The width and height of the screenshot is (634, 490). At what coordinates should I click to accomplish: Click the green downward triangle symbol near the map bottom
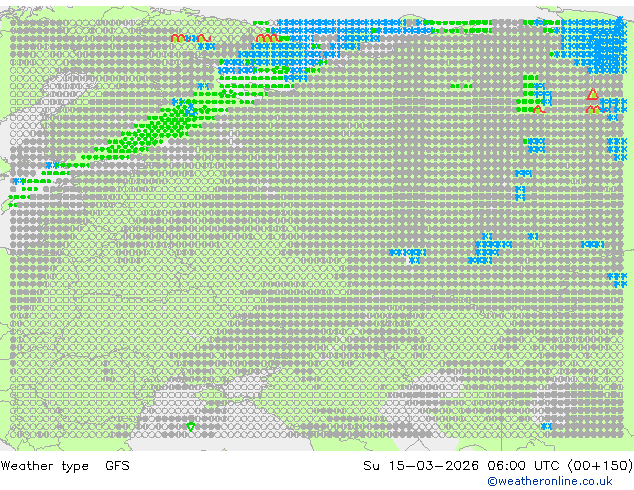(x=191, y=426)
